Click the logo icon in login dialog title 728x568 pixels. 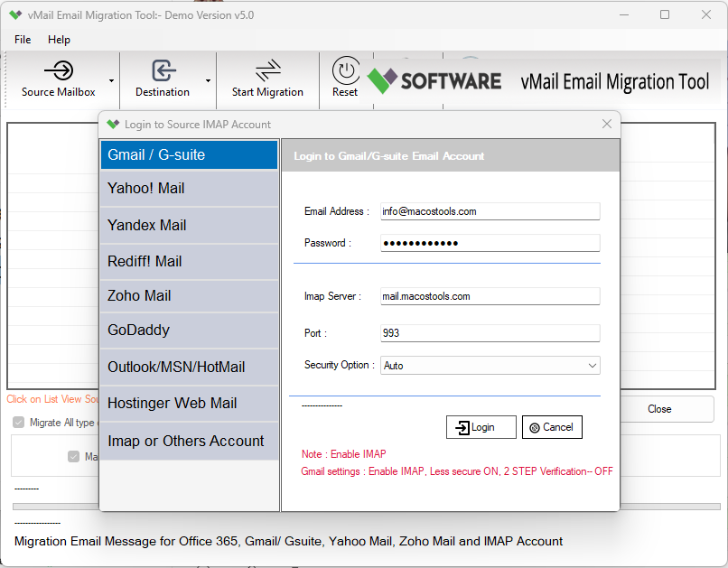coord(113,125)
